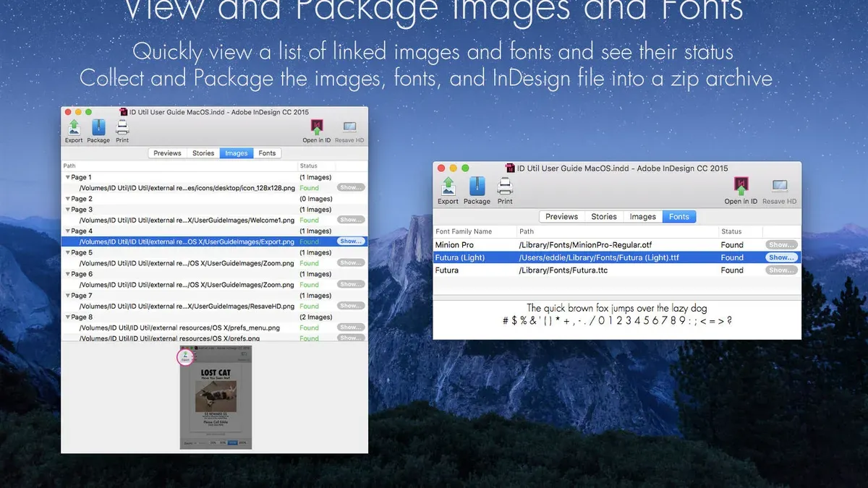868x488 pixels.
Task: Switch to Stories tab in Images window
Action: point(203,153)
